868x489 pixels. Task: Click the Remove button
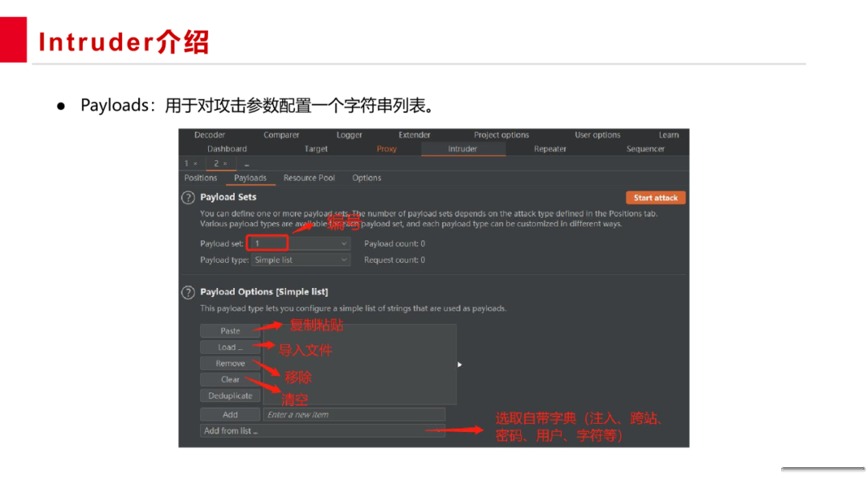pyautogui.click(x=231, y=364)
